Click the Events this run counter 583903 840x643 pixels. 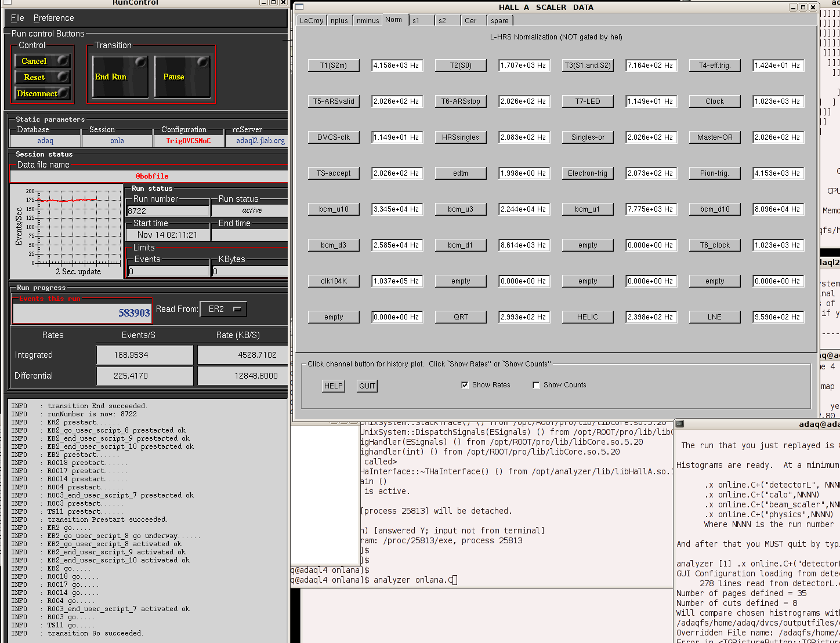coord(82,313)
